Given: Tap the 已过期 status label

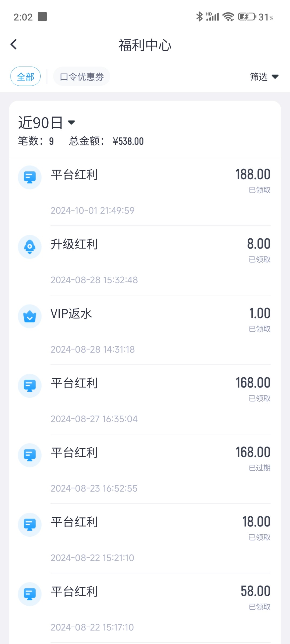Looking at the screenshot, I should [259, 468].
